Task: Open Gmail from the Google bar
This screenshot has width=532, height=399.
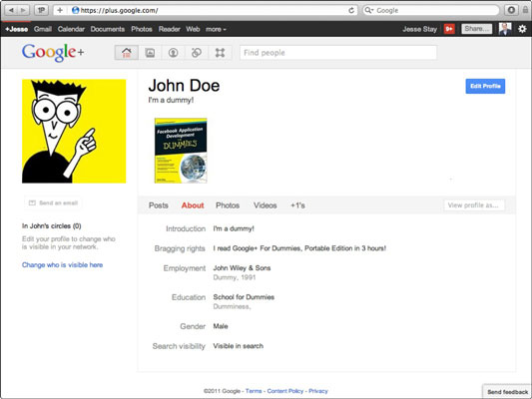Action: (x=43, y=29)
